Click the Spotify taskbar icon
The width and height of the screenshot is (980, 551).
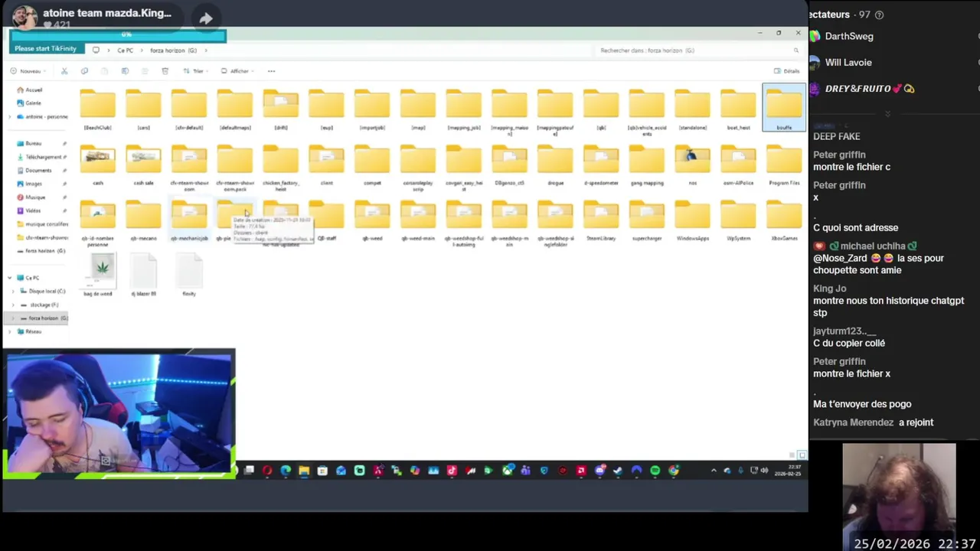[x=655, y=471]
